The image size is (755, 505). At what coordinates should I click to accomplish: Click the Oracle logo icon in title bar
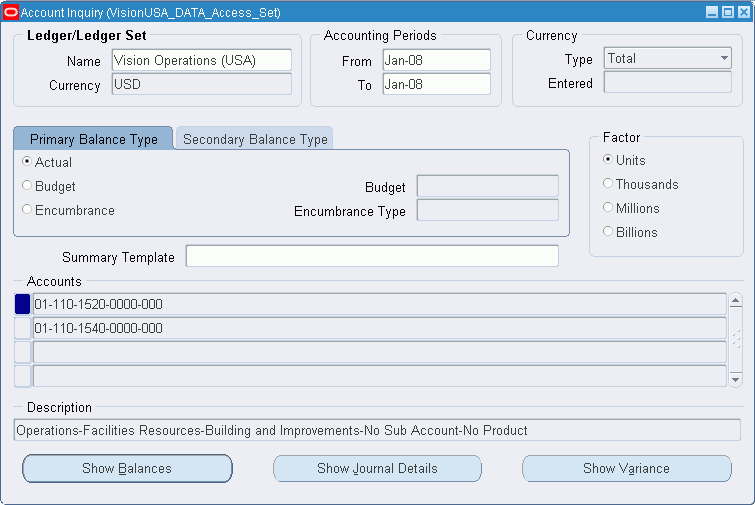11,12
